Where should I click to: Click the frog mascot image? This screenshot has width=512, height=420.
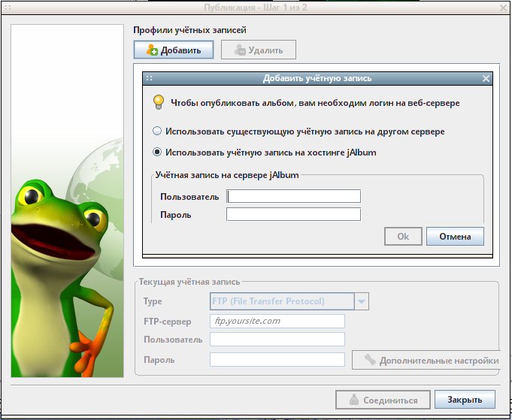67,201
